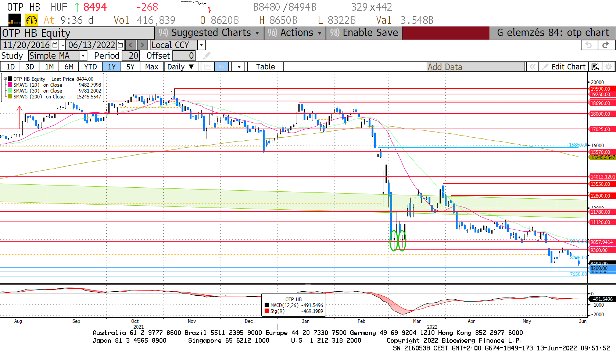Select the 3D time range
The width and height of the screenshot is (616, 364).
[x=30, y=66]
